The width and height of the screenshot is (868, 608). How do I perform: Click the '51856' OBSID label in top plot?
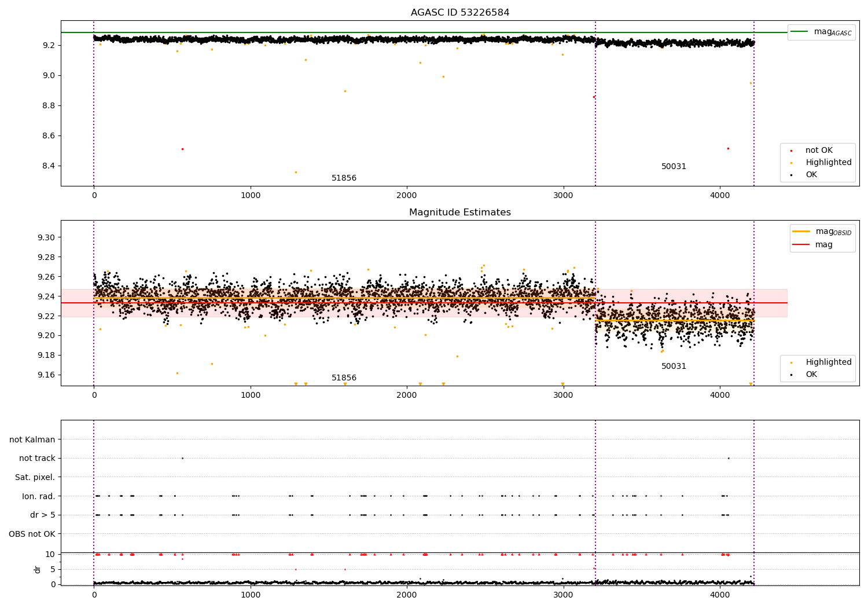[x=344, y=178]
